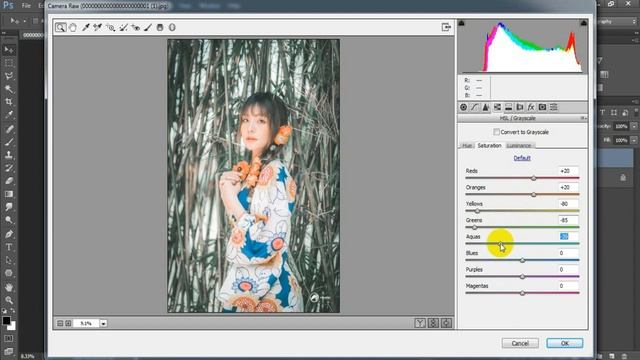The height and width of the screenshot is (360, 640).
Task: Open the Camera Calibration panel tab
Action: 542,107
